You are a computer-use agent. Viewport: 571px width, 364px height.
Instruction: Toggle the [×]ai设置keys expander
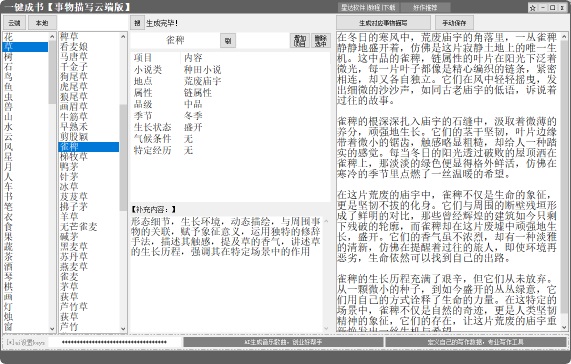click(25, 342)
